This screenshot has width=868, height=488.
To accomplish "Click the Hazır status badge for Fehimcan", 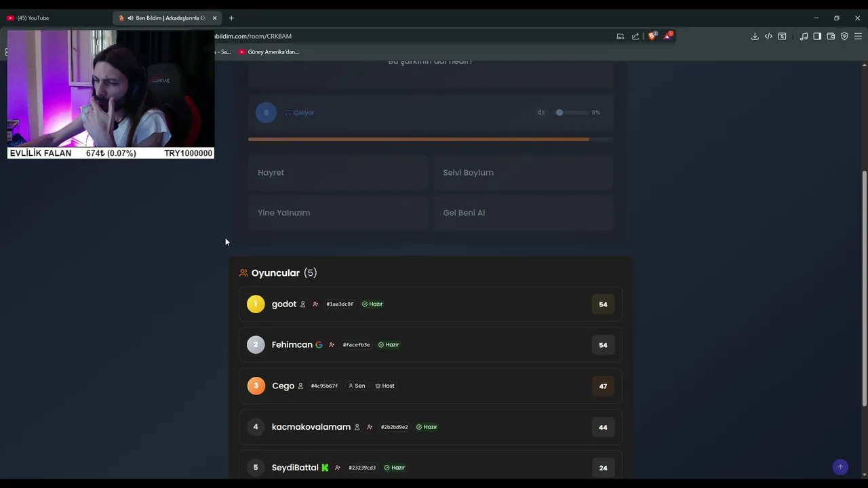I will (x=389, y=345).
